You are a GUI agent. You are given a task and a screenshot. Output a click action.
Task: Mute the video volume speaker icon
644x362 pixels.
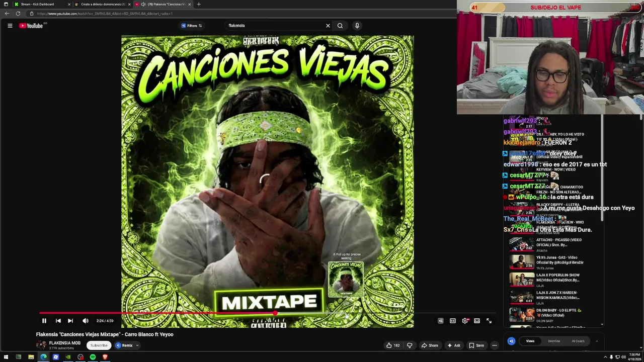pos(86,321)
